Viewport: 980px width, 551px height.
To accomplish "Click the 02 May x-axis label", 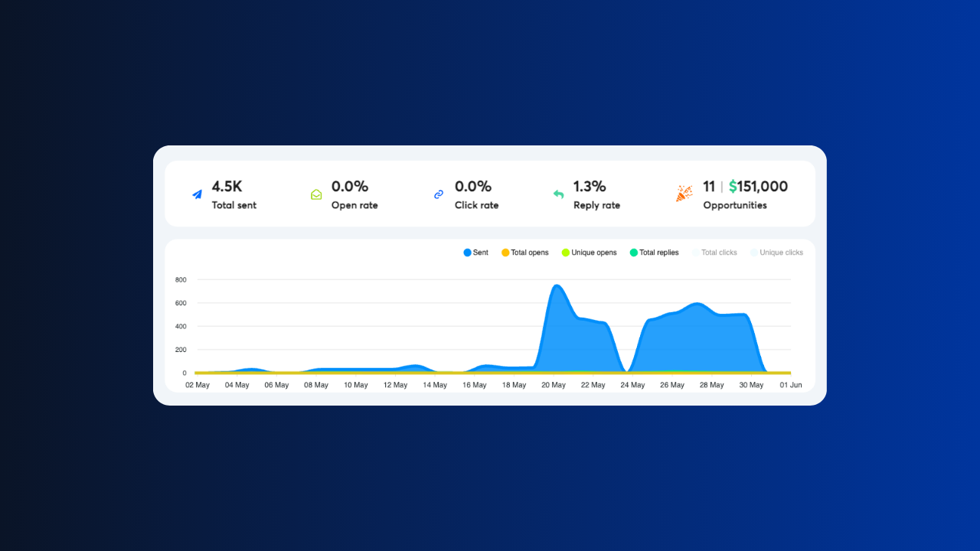I will click(198, 385).
